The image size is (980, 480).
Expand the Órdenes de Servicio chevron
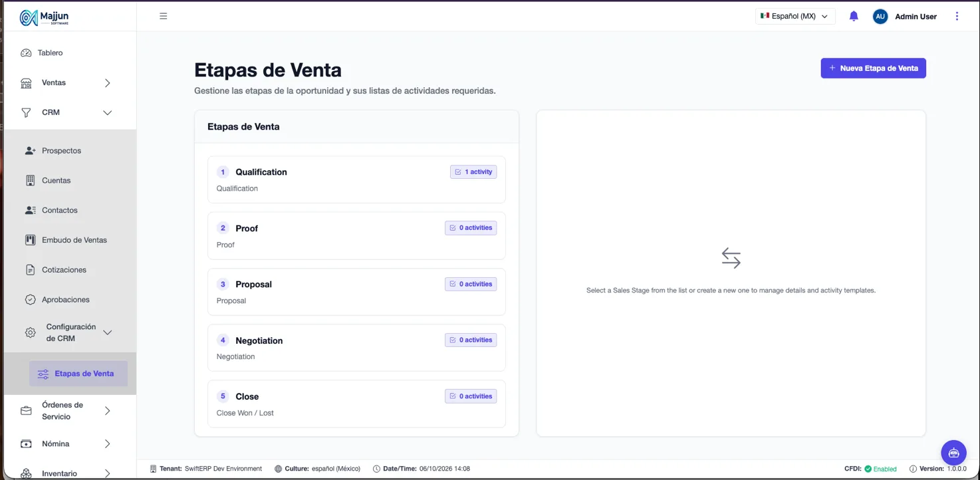click(x=108, y=411)
